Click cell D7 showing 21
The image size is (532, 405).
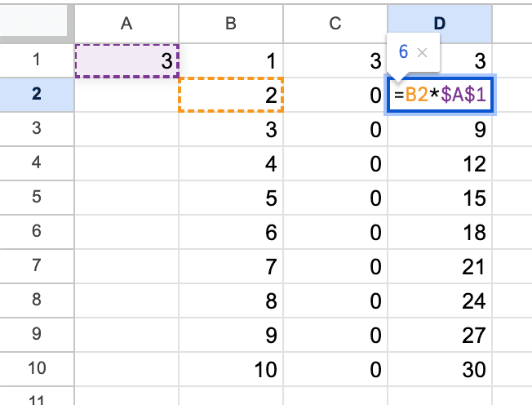pyautogui.click(x=440, y=267)
